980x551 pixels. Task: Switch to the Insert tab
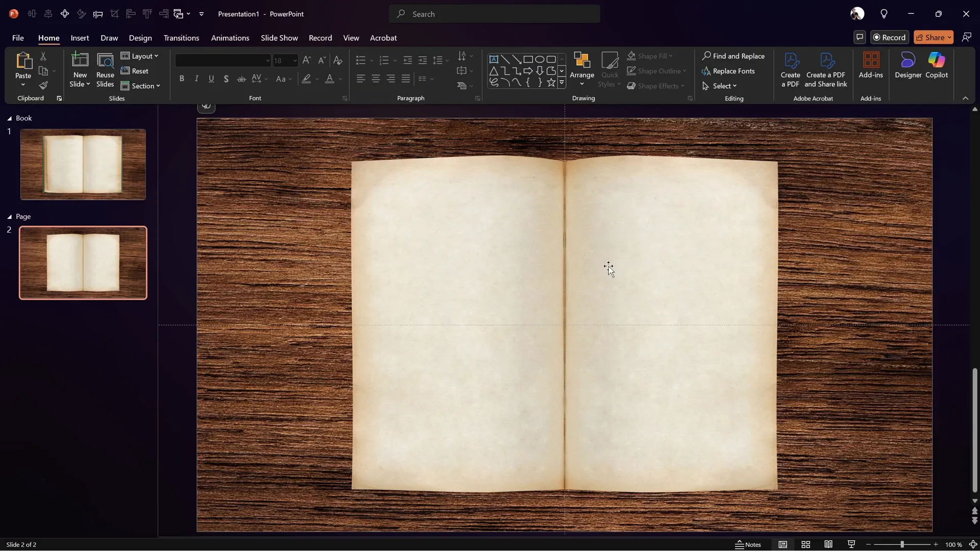click(80, 38)
